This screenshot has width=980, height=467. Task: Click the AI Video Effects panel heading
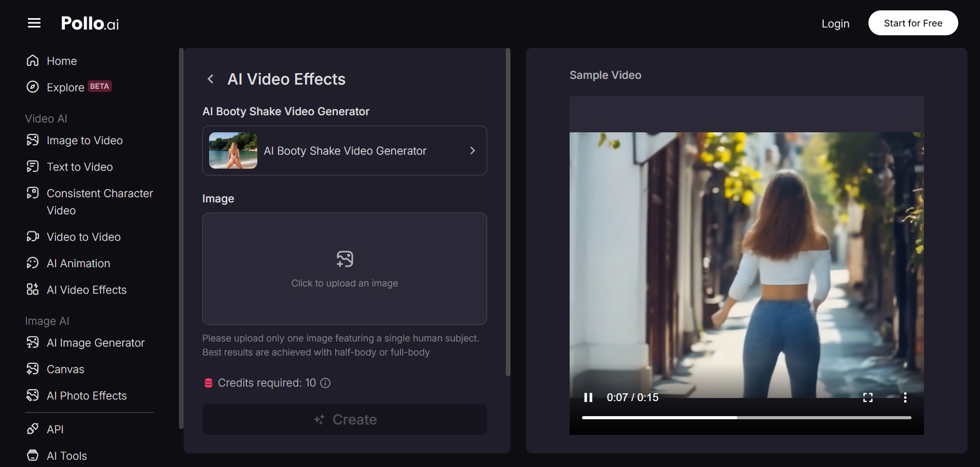[286, 79]
